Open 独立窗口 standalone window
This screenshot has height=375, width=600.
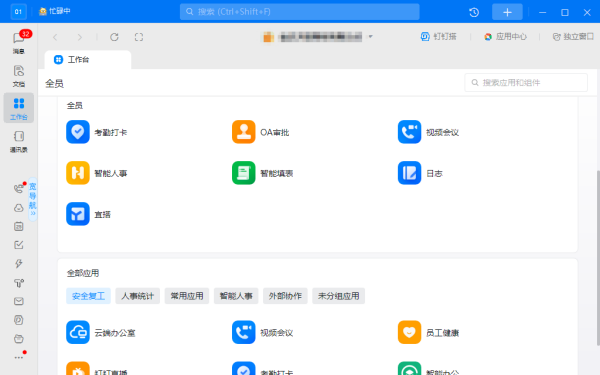point(573,37)
